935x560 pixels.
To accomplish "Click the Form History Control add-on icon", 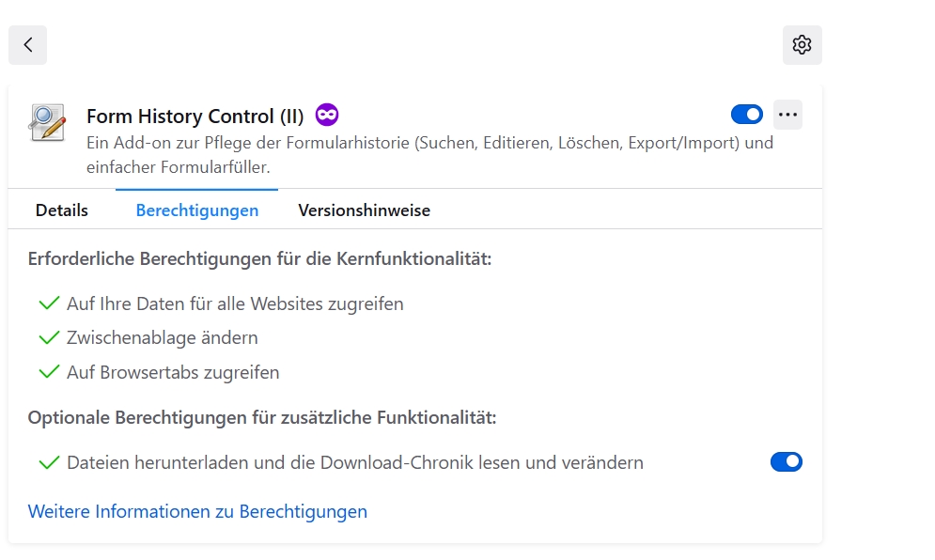I will tap(47, 123).
